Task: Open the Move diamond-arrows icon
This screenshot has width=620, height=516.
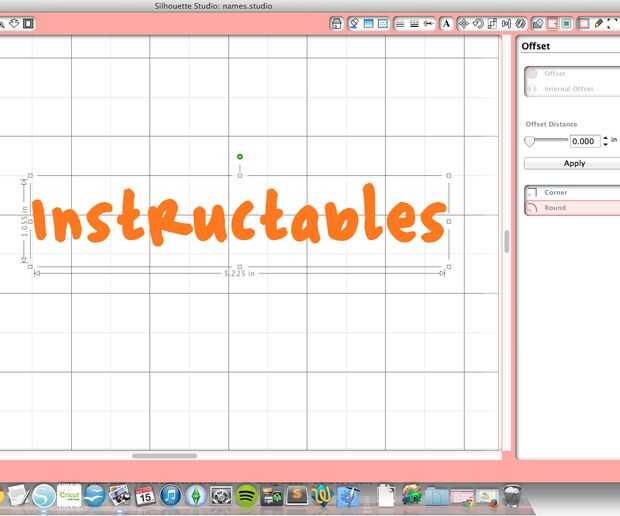Action: [x=463, y=24]
